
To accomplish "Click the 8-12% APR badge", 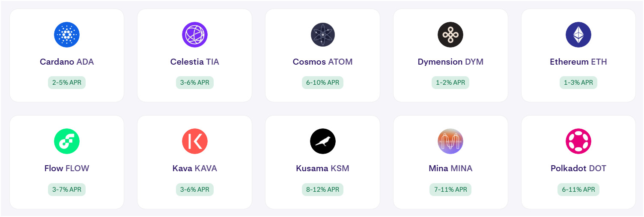I will [x=322, y=189].
